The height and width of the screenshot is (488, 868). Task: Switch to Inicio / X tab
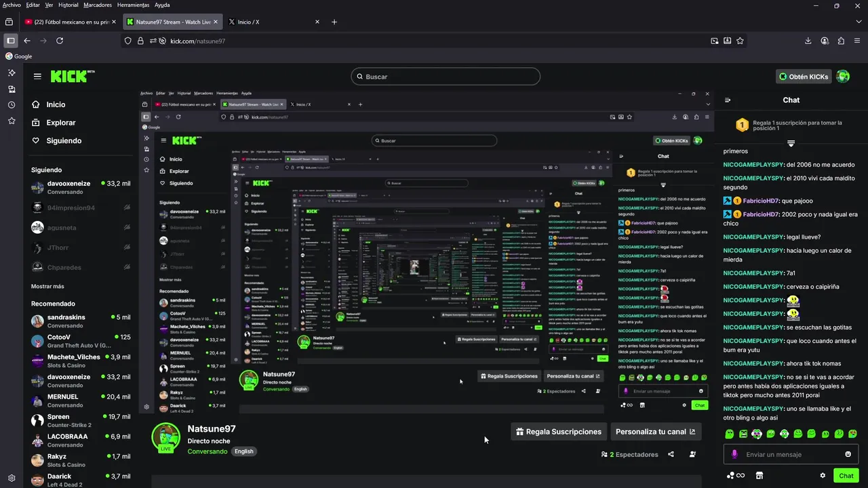(x=273, y=22)
